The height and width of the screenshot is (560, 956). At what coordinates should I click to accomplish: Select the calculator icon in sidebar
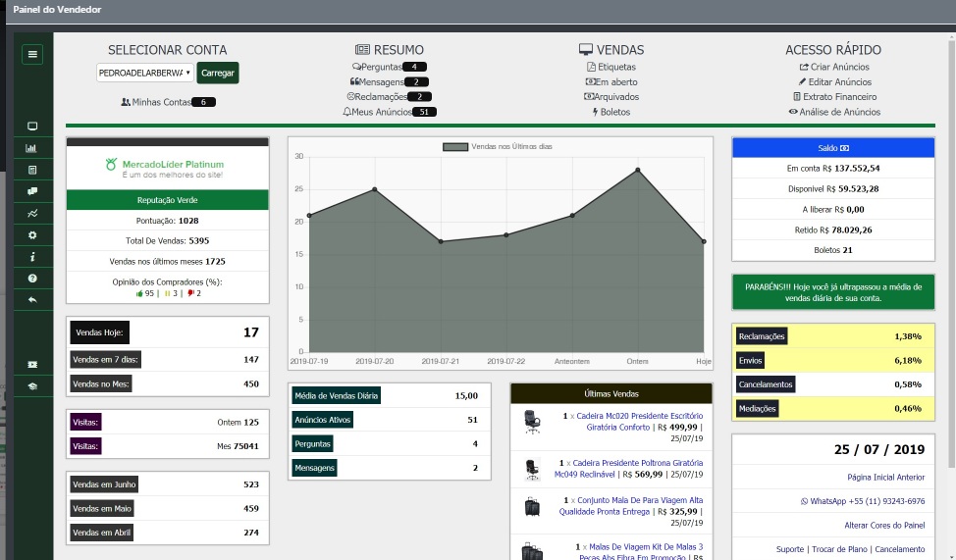pyautogui.click(x=32, y=170)
